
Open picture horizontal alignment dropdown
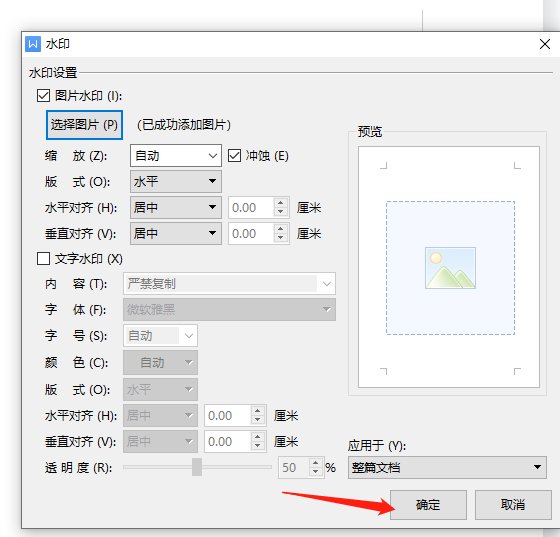(176, 207)
